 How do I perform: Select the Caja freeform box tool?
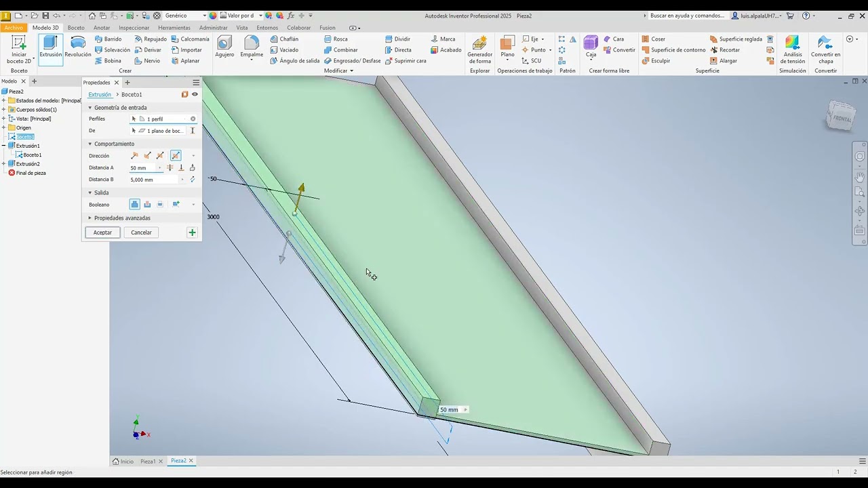coord(591,47)
